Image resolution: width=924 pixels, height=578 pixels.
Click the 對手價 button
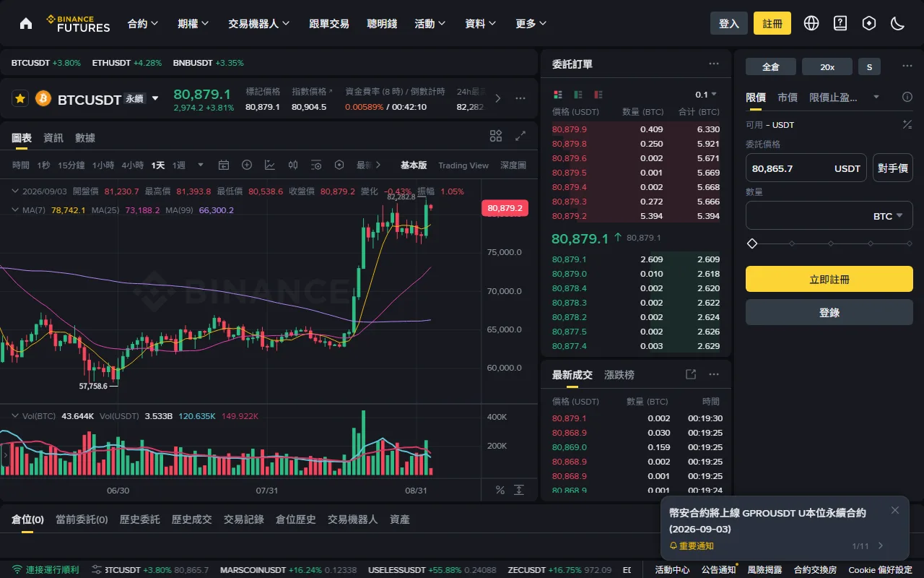(x=893, y=168)
